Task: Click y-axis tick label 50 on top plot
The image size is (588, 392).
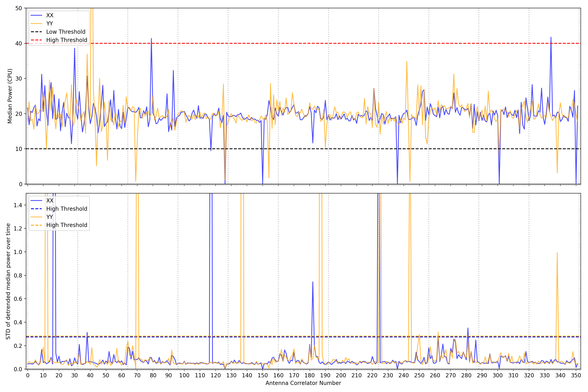Action: 18,8
